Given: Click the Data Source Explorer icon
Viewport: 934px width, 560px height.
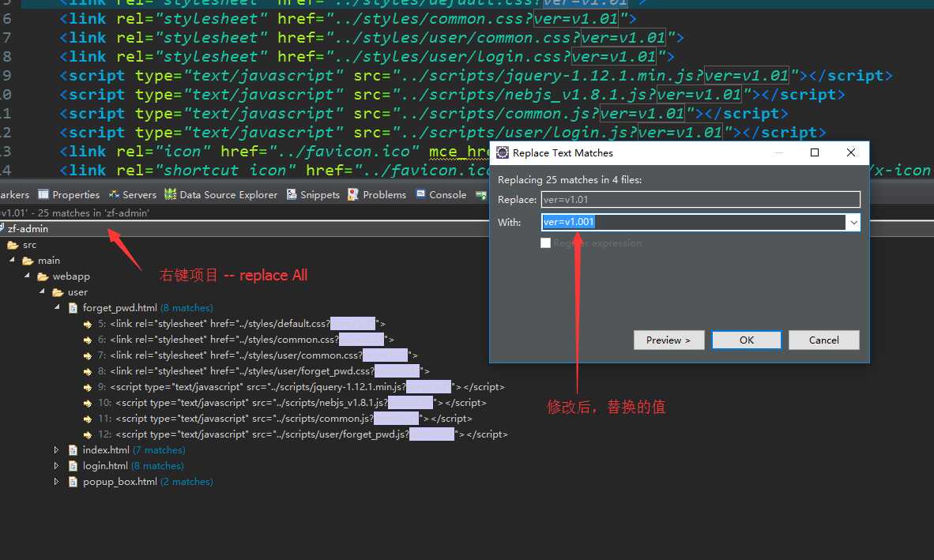Looking at the screenshot, I should click(x=171, y=194).
